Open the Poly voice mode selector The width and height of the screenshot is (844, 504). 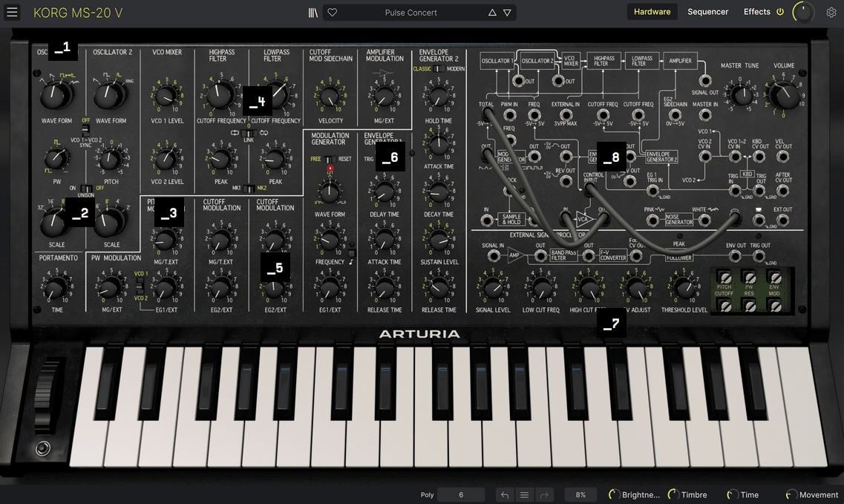point(427,495)
